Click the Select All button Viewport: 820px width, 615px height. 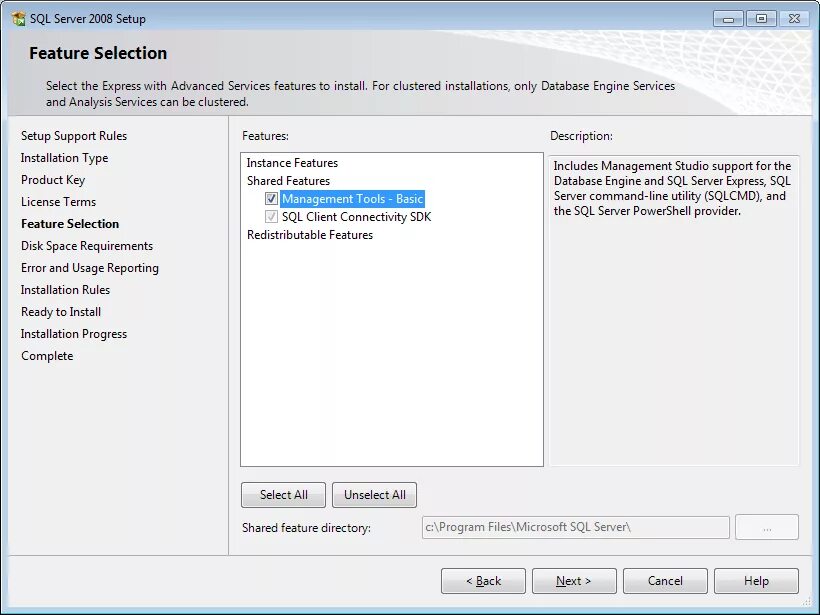(x=282, y=494)
